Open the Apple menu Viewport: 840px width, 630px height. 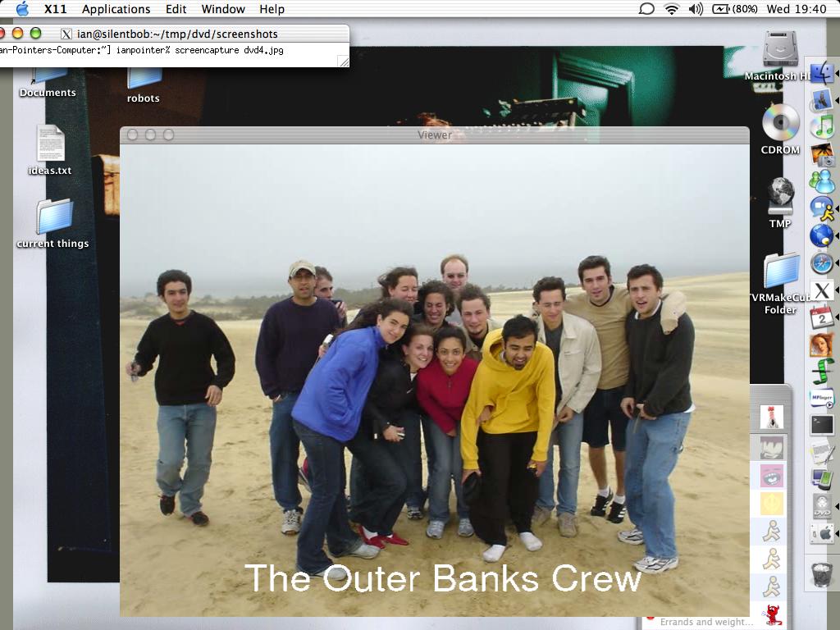pyautogui.click(x=22, y=9)
